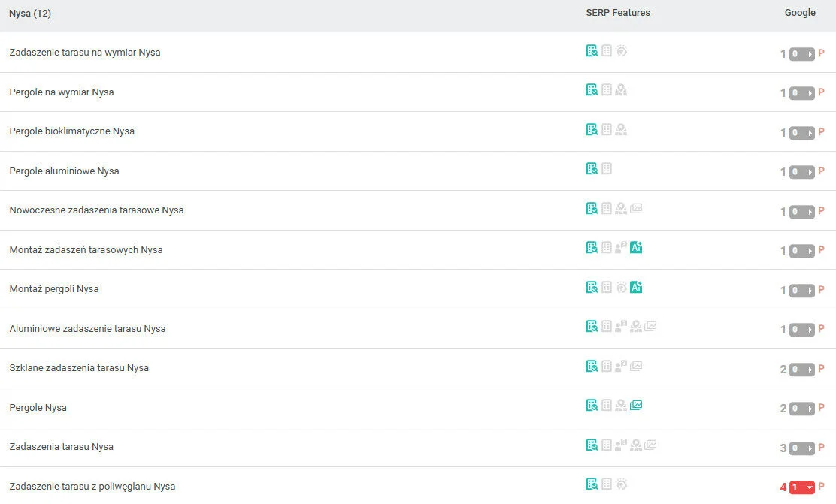Click the images icon for Nowoczesne zadaszenia tarasowe Nysa
The width and height of the screenshot is (836, 504).
coord(636,209)
